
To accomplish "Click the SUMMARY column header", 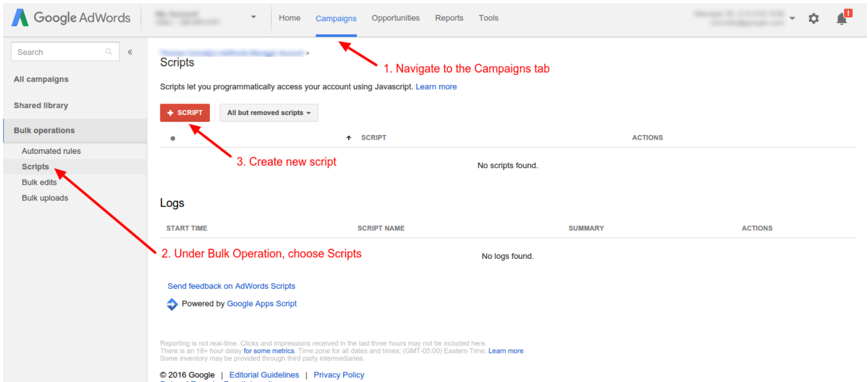I will pyautogui.click(x=586, y=228).
